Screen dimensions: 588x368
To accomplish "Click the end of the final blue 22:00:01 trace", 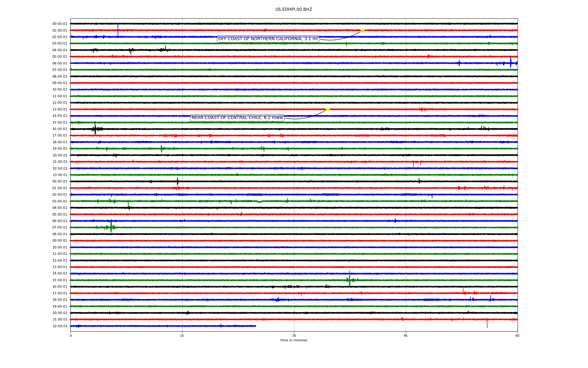I will pos(255,326).
